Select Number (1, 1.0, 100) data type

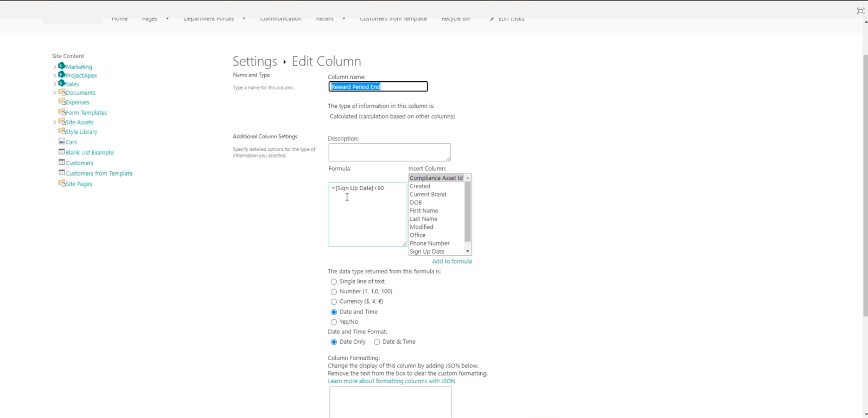pos(334,292)
